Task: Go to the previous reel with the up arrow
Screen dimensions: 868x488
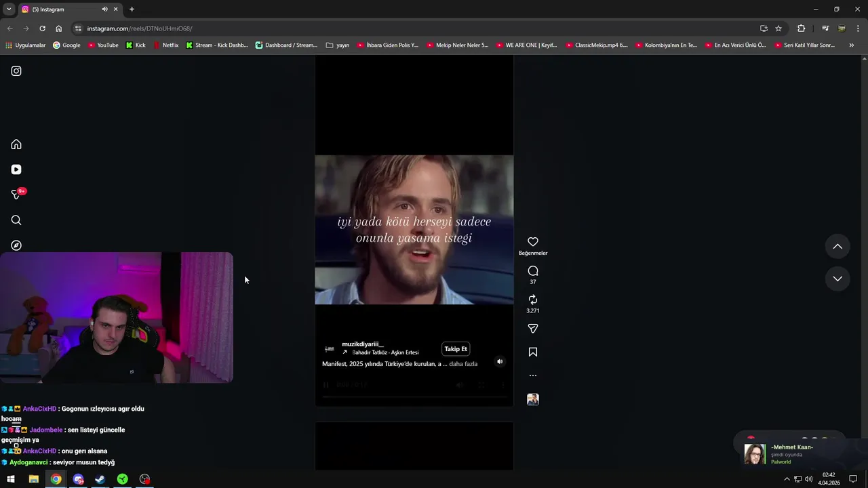Action: [837, 247]
